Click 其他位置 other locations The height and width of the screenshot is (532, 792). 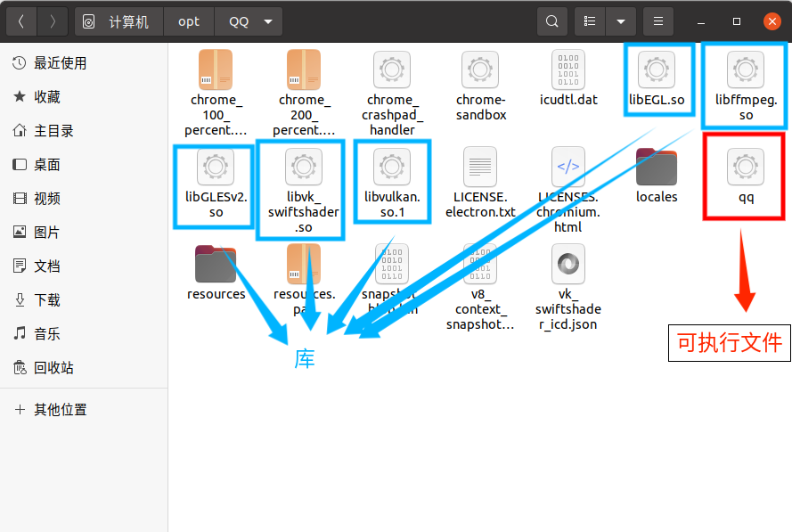(84, 410)
